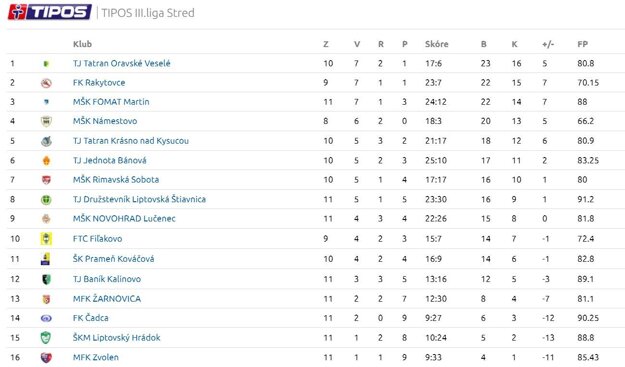Open the MFK ŽARNOVICA team link
Viewport: 625px width, 367px height.
click(x=107, y=299)
